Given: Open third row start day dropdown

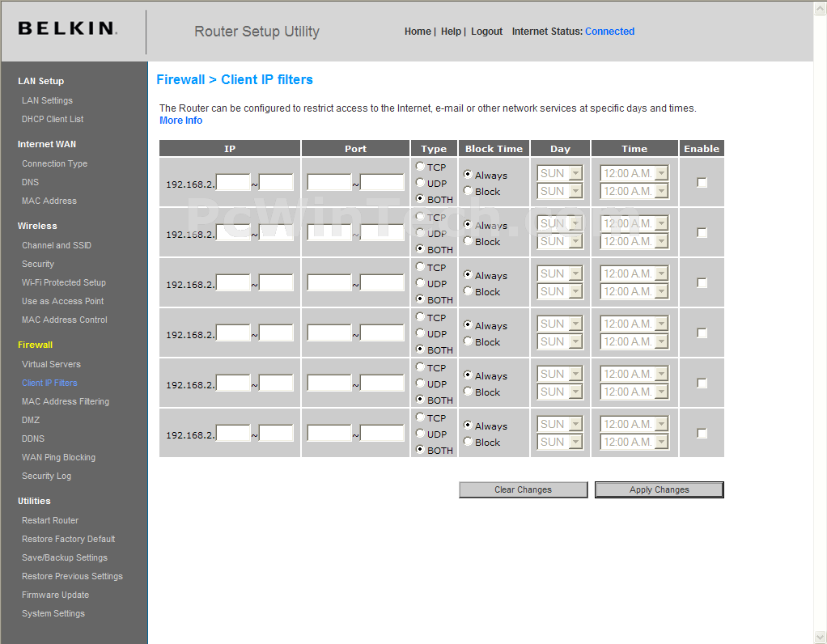Looking at the screenshot, I should pyautogui.click(x=560, y=273).
